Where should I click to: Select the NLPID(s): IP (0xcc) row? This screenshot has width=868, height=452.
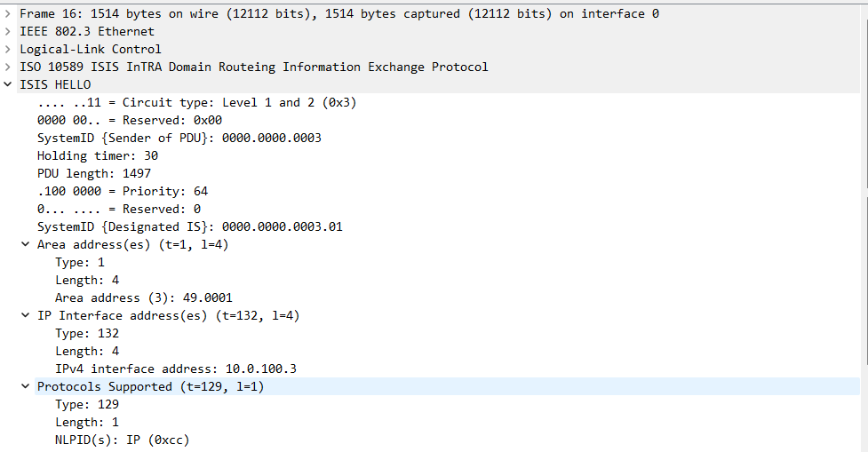tap(122, 440)
